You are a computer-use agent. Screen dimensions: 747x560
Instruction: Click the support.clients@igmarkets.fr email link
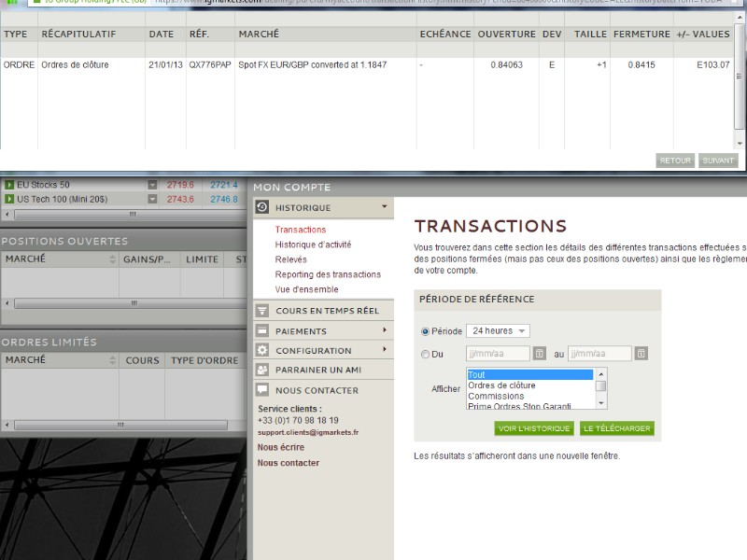tap(308, 432)
